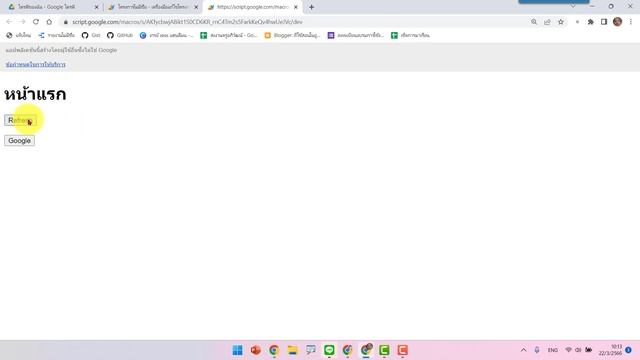The width and height of the screenshot is (640, 360).
Task: Click the zoom magnifier icon in the address bar
Action: pyautogui.click(x=534, y=22)
